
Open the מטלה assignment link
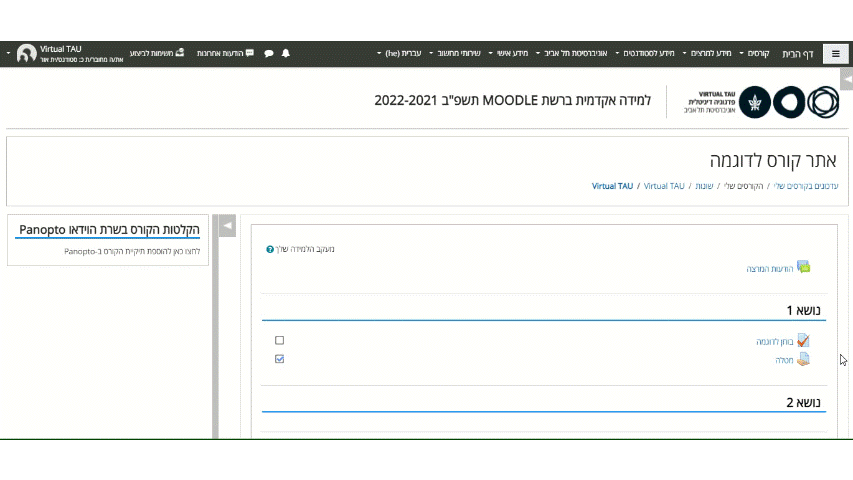click(x=784, y=360)
